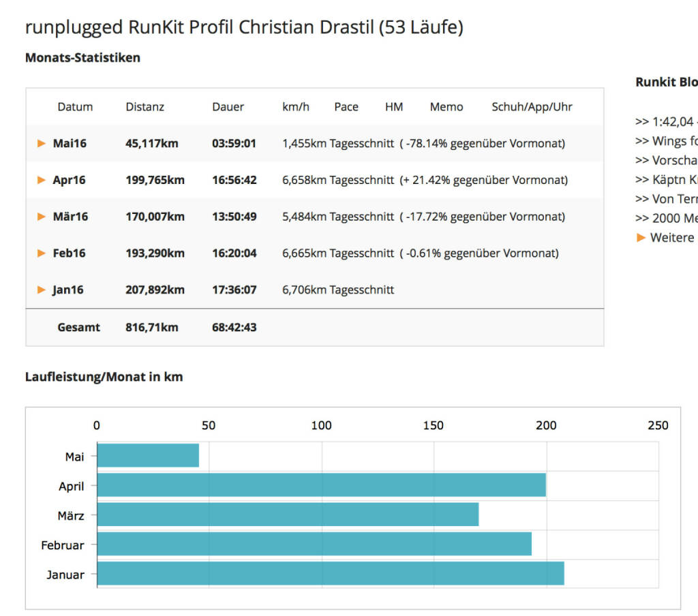Click the -78.14% gegenüber Vormonat text
The height and width of the screenshot is (616, 698).
pyautogui.click(x=483, y=143)
